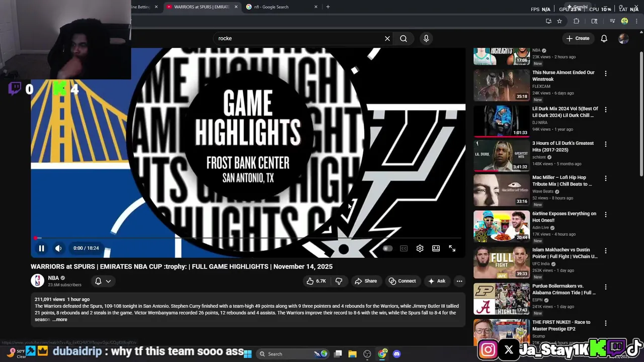Expand the description with ...more
Screen dimensions: 644x362
(x=60, y=319)
